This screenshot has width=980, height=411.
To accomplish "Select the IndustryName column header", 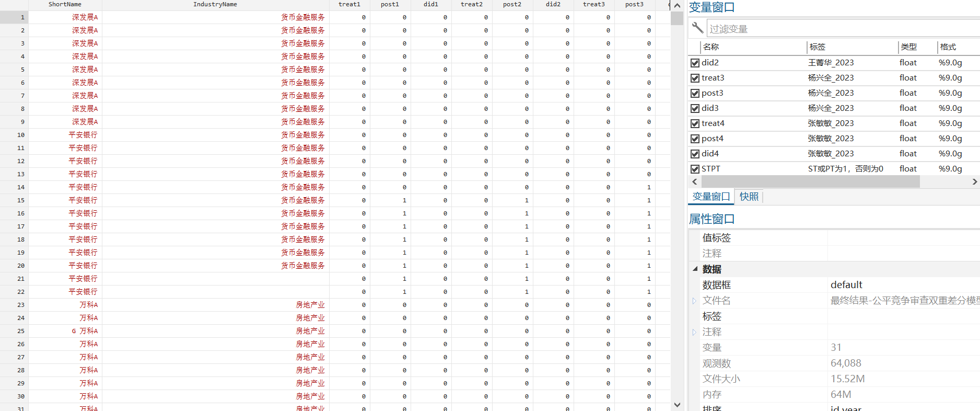I will point(215,4).
